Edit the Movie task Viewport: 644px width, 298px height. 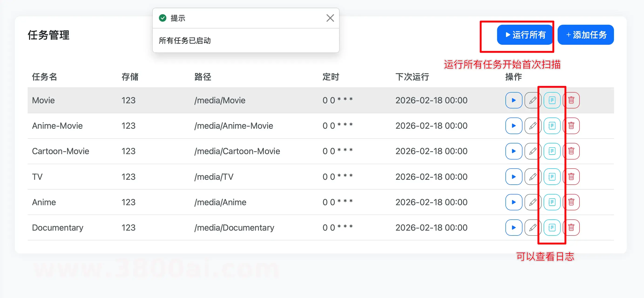pos(532,100)
